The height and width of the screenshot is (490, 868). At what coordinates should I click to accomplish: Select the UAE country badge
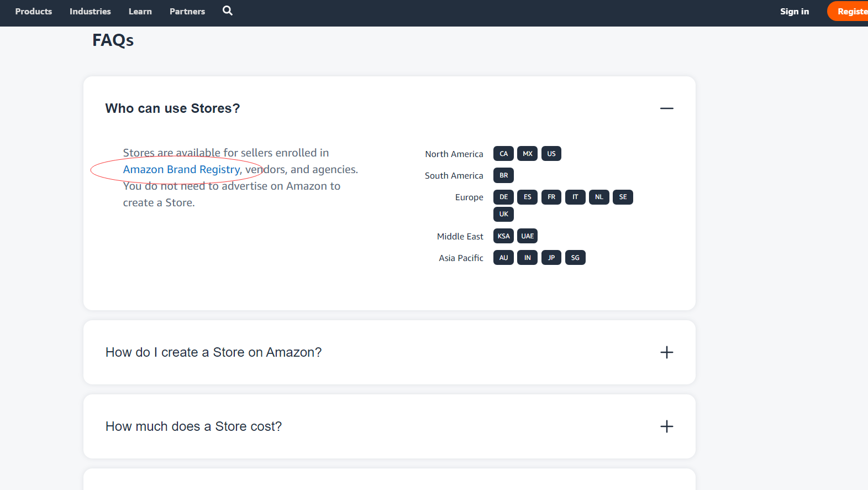(x=528, y=236)
